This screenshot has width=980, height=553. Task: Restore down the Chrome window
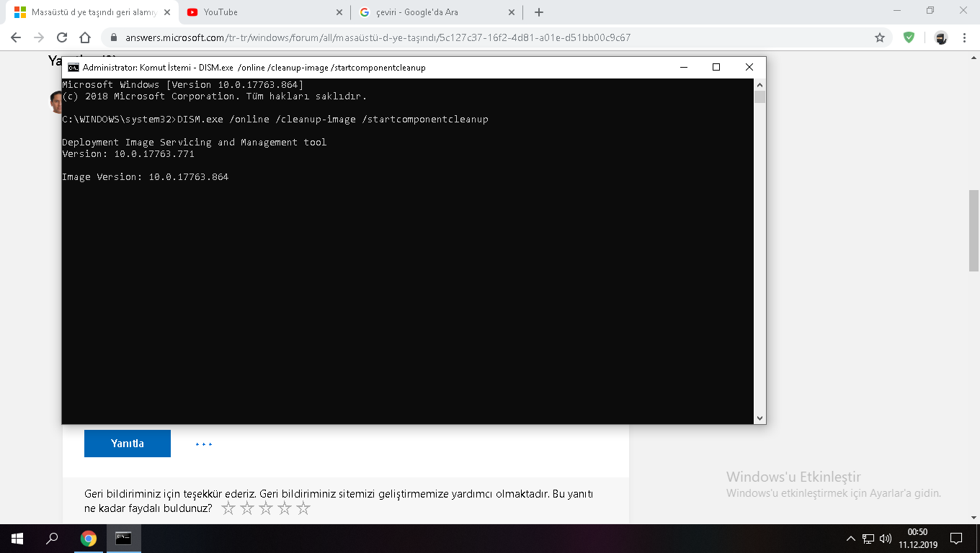coord(930,10)
